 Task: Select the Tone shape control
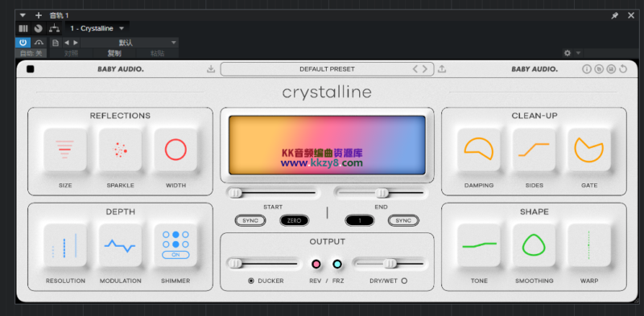pyautogui.click(x=479, y=245)
